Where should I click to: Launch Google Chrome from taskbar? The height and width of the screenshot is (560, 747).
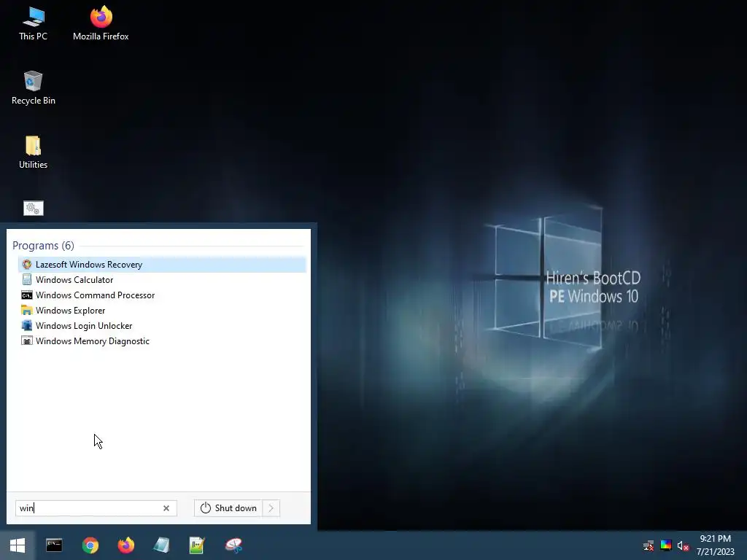click(x=90, y=545)
